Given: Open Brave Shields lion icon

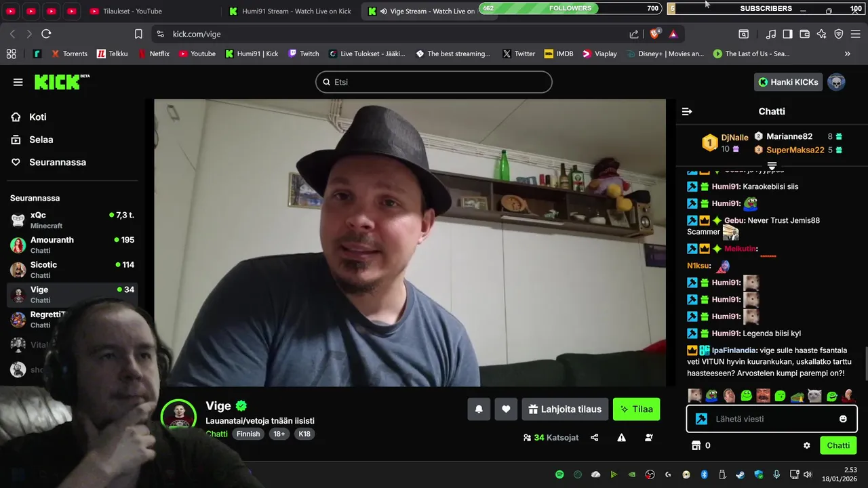Looking at the screenshot, I should (x=656, y=33).
